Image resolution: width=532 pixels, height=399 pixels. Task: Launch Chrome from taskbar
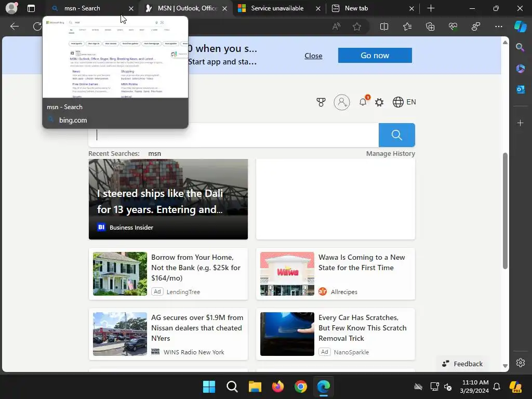301,387
